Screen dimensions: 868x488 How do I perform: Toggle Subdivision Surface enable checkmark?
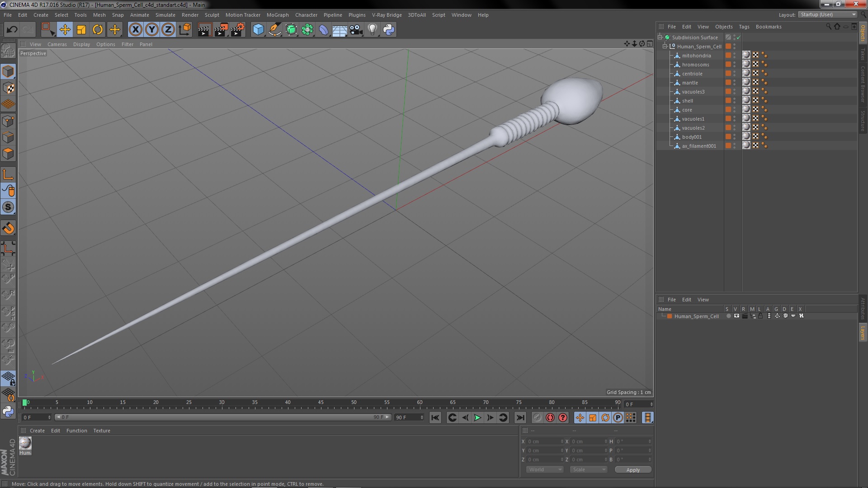[739, 38]
